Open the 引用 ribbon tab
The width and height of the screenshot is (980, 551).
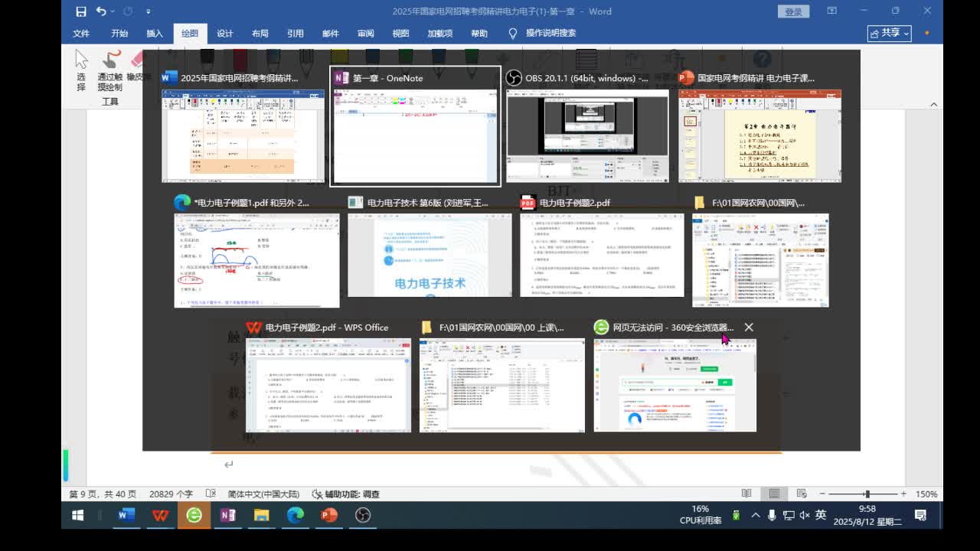(x=296, y=34)
